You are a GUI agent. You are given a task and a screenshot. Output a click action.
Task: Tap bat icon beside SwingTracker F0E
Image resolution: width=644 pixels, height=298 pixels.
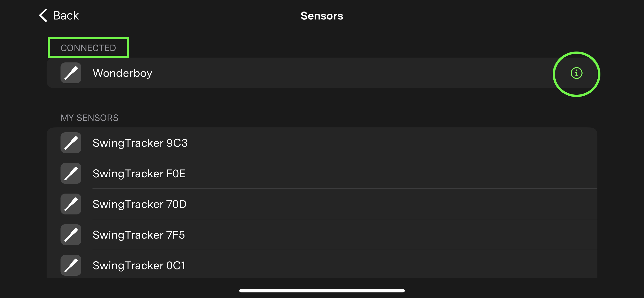click(71, 173)
